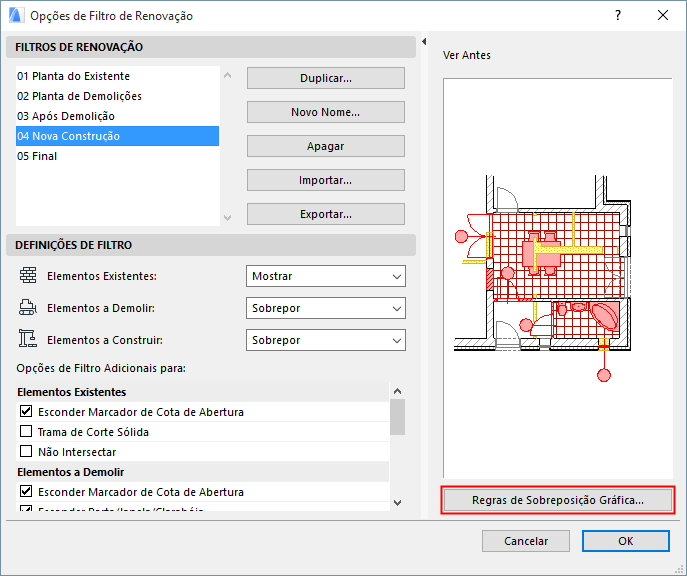The width and height of the screenshot is (687, 576).
Task: Confirm with the OK button
Action: pos(626,541)
